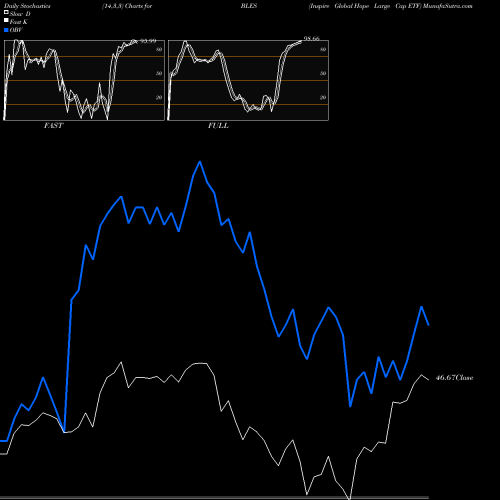Viewport: 500px width, 500px height.
Task: Click the 'BLES' ticker text
Action: (249, 6)
